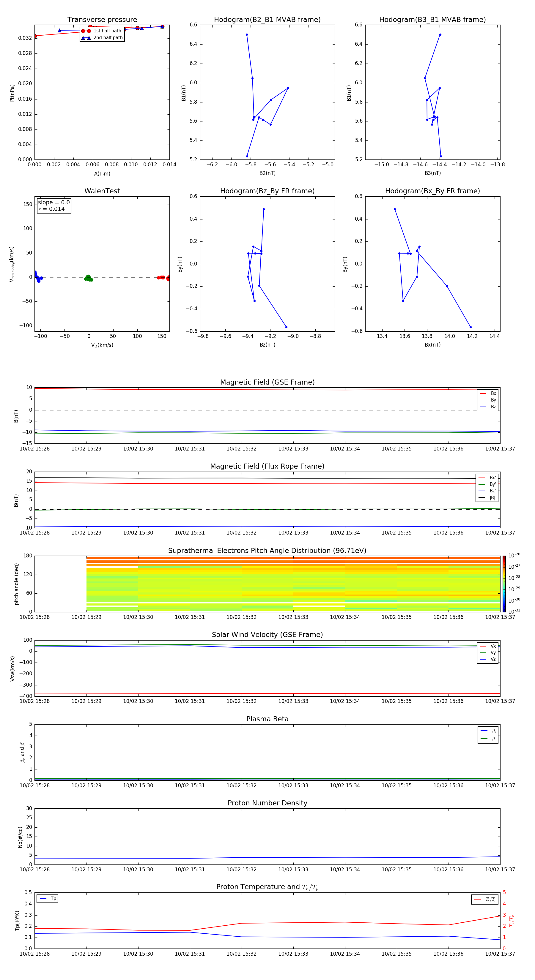Screen dimensions: 535x980
Task: Click the Tp legend in the temperature panel
Action: click(48, 899)
